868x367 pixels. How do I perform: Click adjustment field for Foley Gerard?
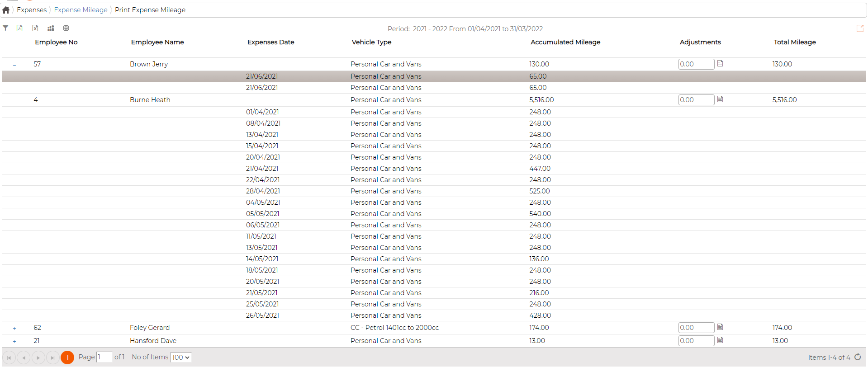pyautogui.click(x=696, y=328)
